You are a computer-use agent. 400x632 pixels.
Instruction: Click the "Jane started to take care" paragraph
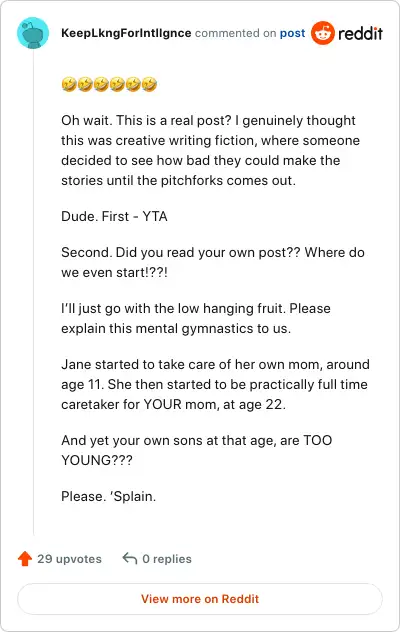point(215,384)
